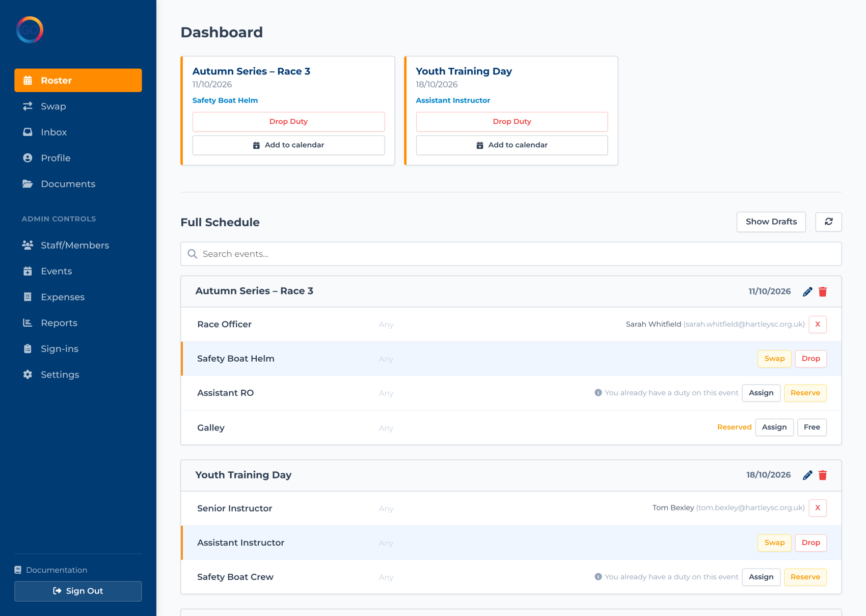The width and height of the screenshot is (866, 616).
Task: Click tom.bexley@hartleysc.org.uk email text
Action: (x=750, y=508)
